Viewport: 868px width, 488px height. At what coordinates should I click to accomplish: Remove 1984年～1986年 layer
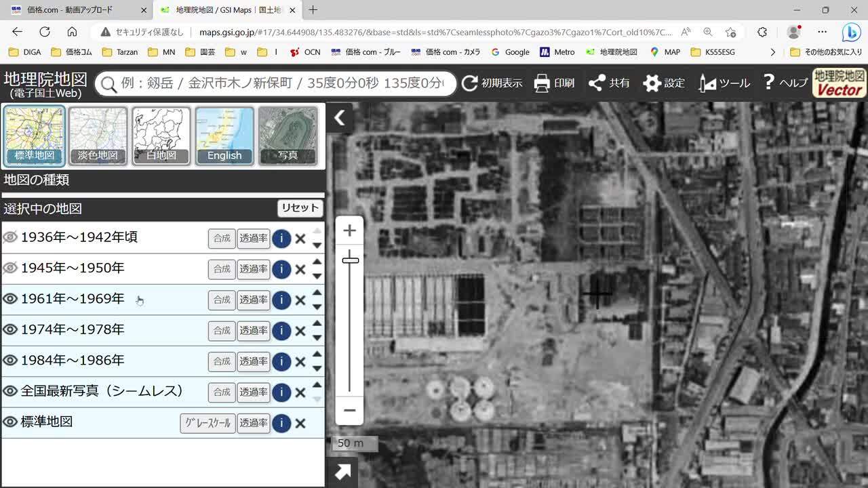pos(300,361)
